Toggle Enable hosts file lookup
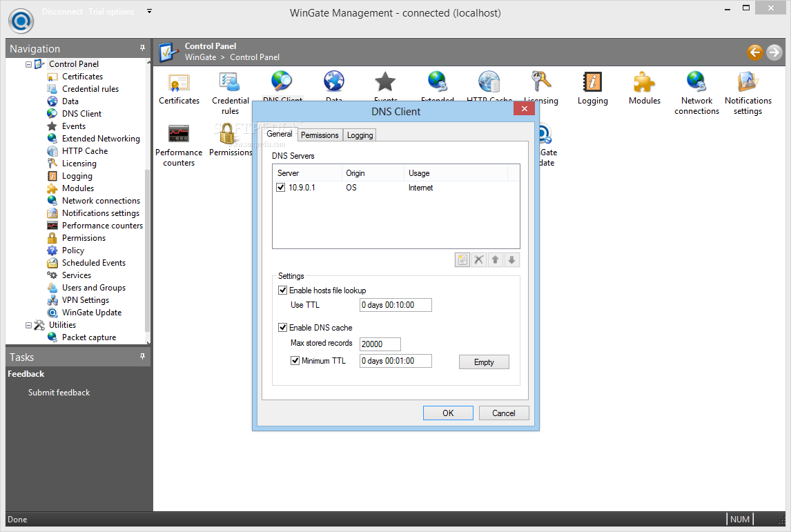The width and height of the screenshot is (791, 532). 283,290
